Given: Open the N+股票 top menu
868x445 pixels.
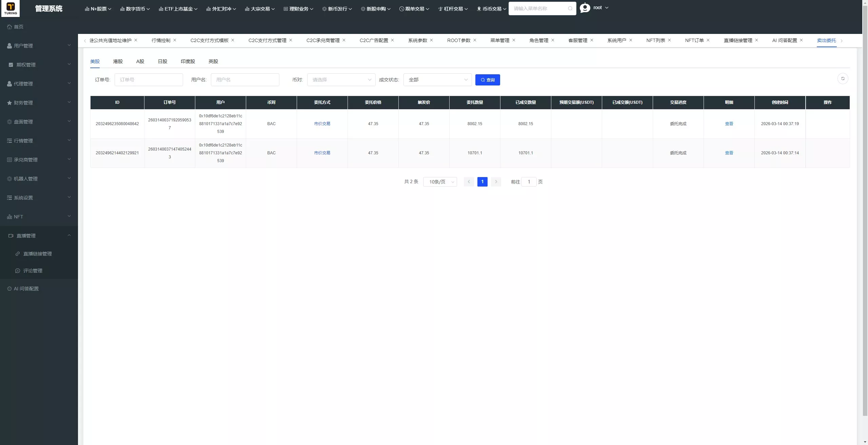Looking at the screenshot, I should point(98,9).
